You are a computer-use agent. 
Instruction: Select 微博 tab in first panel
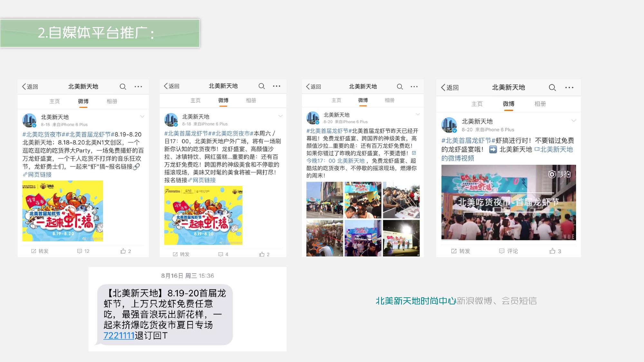point(83,101)
